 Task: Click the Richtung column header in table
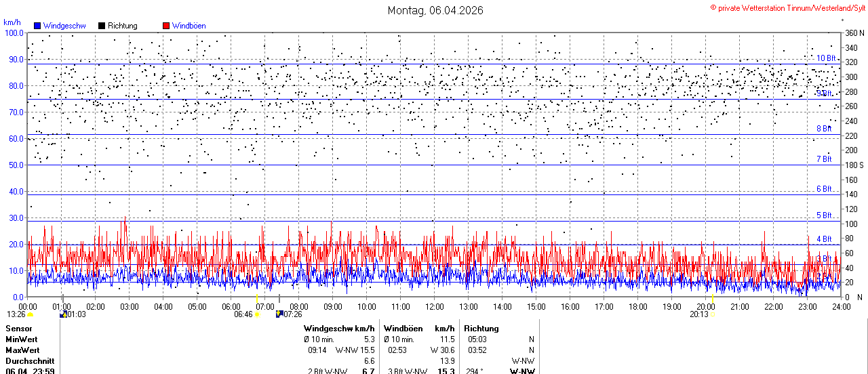coord(481,329)
